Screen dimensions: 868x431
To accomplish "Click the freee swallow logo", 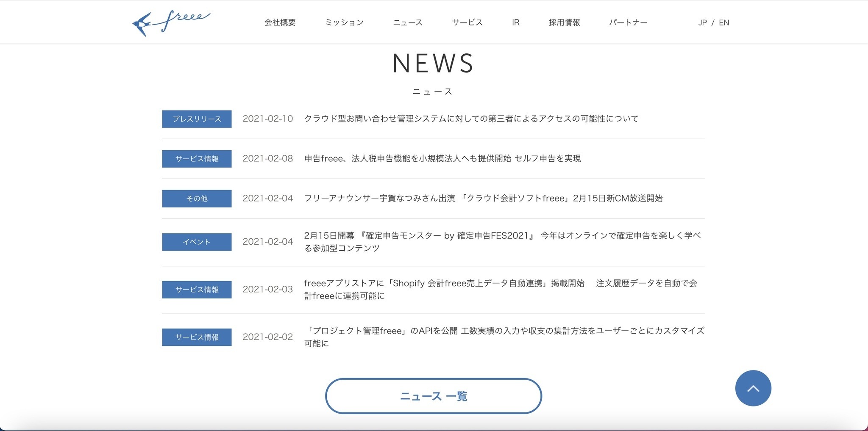I will [x=171, y=22].
